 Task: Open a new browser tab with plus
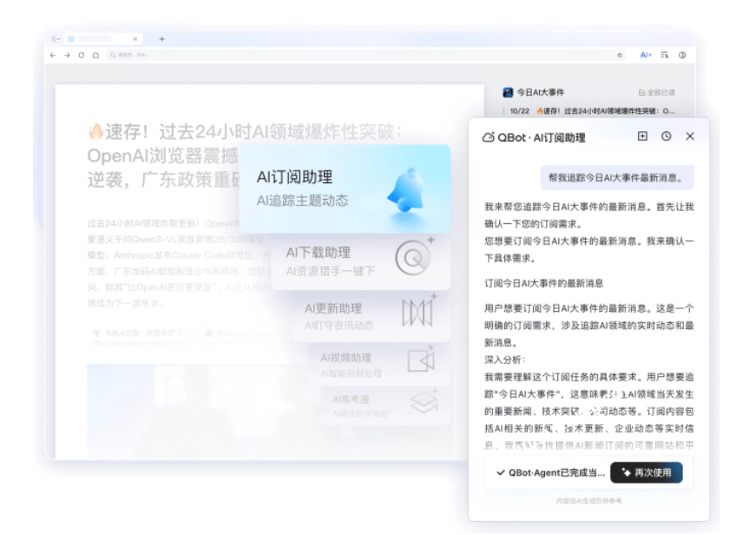click(x=161, y=38)
